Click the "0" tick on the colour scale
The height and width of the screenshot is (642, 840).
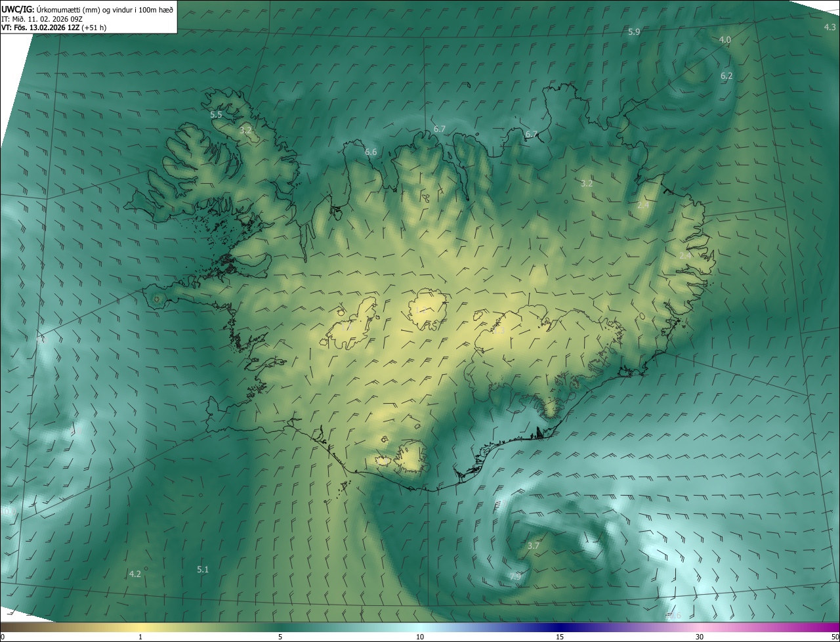pyautogui.click(x=3, y=637)
